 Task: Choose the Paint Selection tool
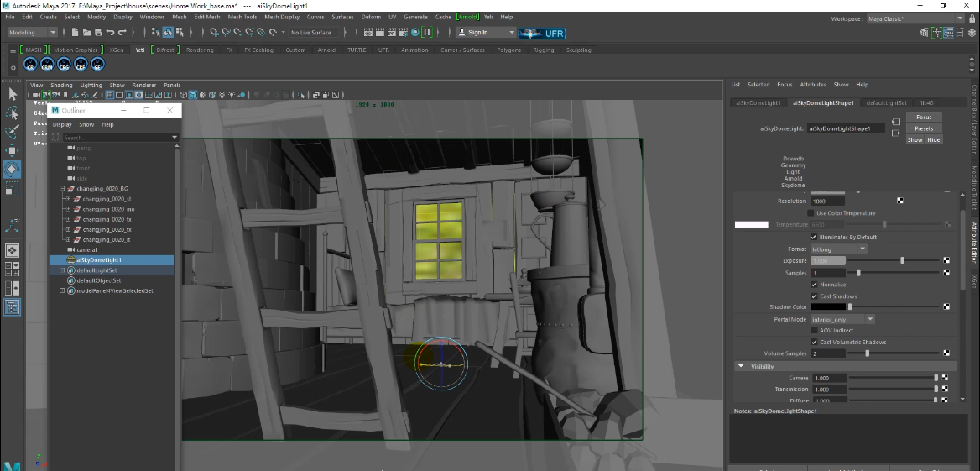[13, 132]
